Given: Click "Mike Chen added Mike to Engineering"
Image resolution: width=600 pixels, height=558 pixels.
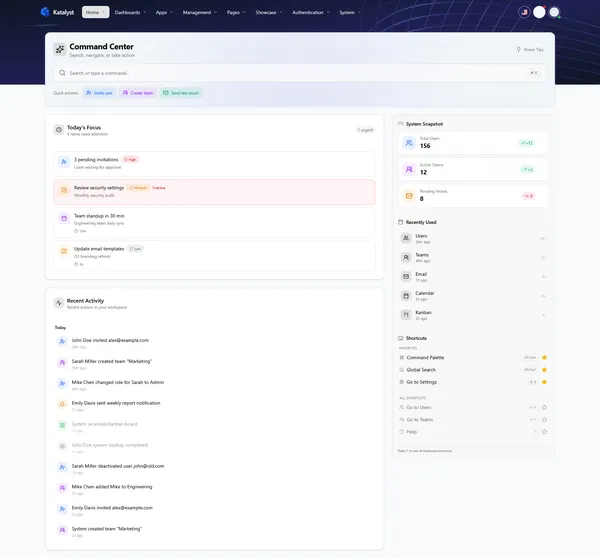Looking at the screenshot, I should click(214, 489).
